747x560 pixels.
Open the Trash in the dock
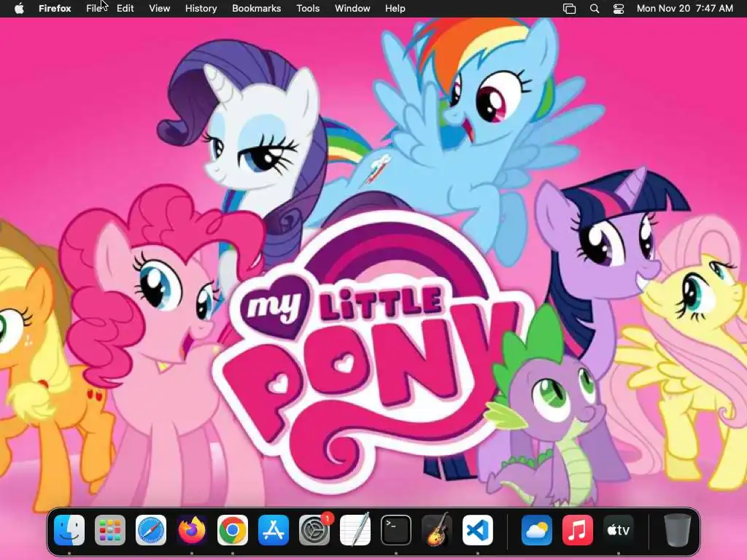click(678, 530)
